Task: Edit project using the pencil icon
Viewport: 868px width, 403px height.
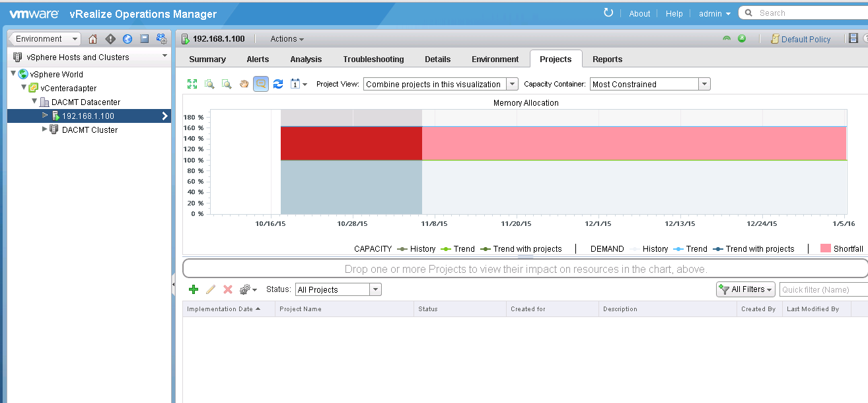Action: point(211,289)
